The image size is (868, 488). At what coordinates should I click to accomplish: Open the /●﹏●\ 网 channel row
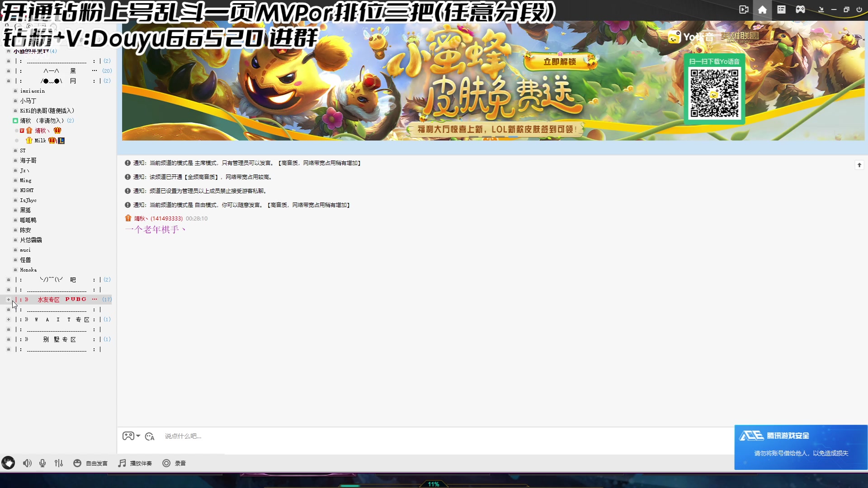pos(59,81)
